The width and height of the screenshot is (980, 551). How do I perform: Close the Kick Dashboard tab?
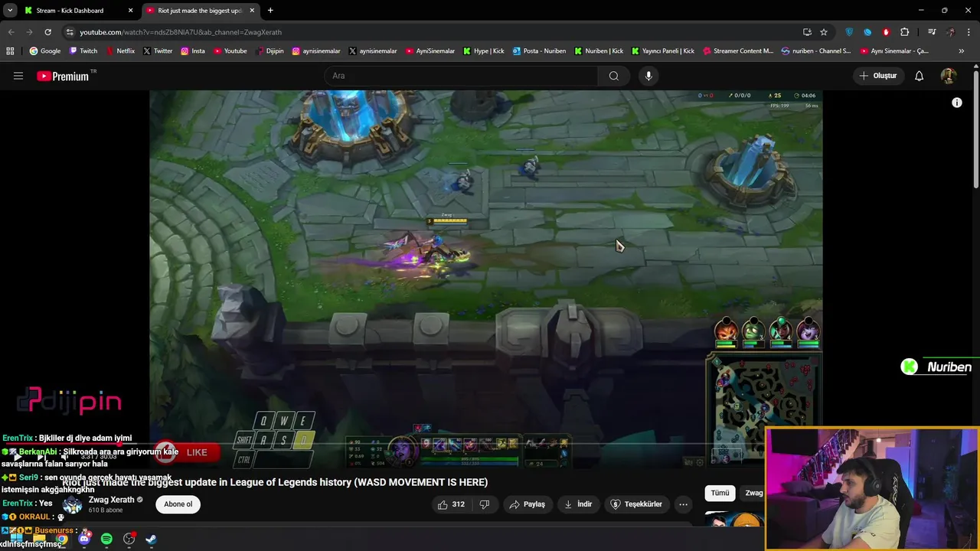tap(130, 11)
